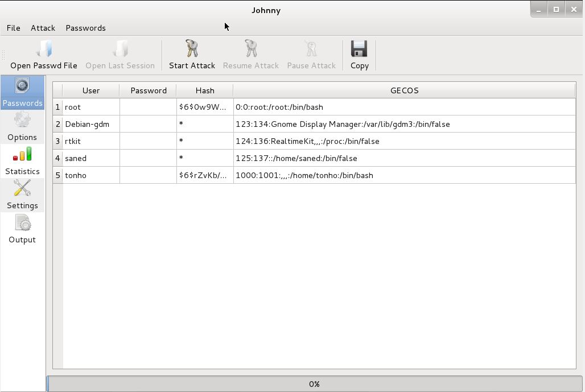The height and width of the screenshot is (392, 585).
Task: Open the Attack menu
Action: pyautogui.click(x=43, y=28)
